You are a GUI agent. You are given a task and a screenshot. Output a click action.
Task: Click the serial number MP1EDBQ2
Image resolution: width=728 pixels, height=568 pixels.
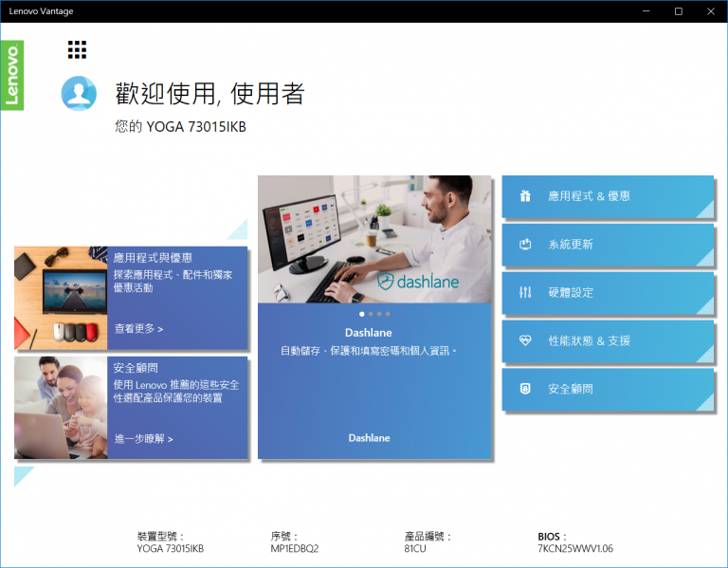(x=295, y=548)
